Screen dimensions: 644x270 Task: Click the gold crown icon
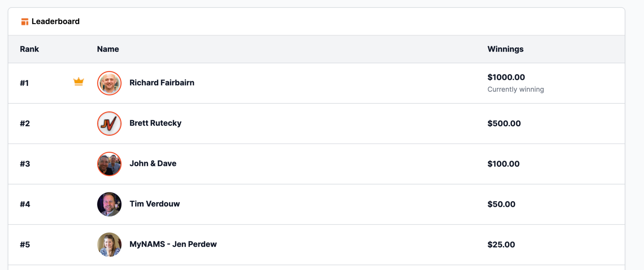(x=78, y=82)
